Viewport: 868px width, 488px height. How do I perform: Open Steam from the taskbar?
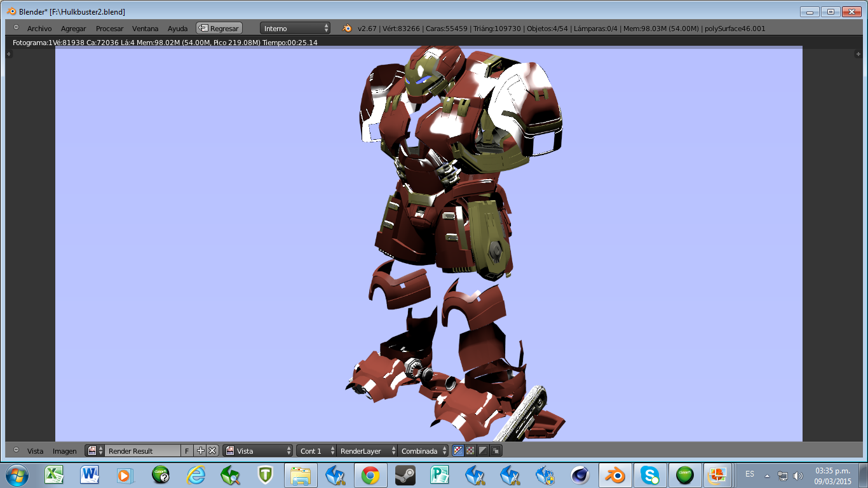click(x=405, y=475)
